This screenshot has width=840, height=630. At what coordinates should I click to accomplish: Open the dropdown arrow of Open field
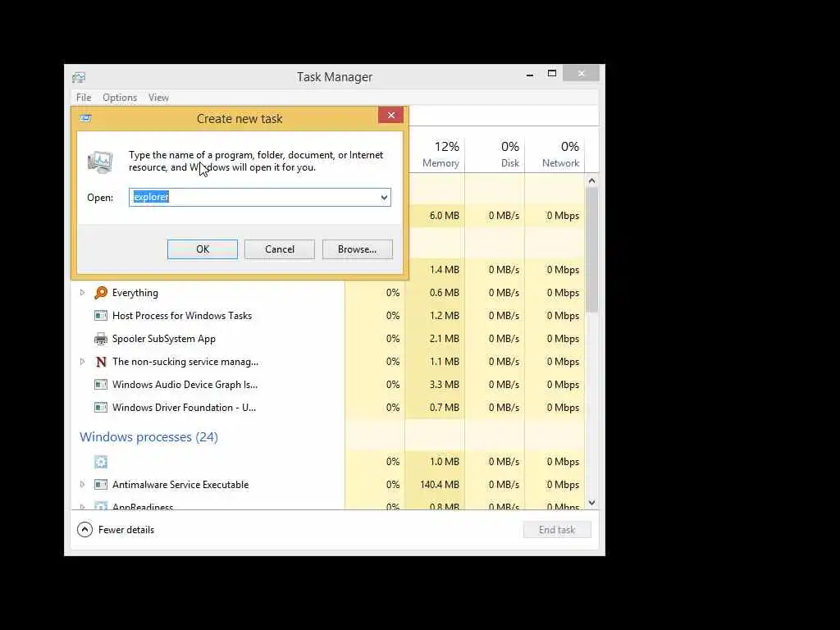[384, 197]
